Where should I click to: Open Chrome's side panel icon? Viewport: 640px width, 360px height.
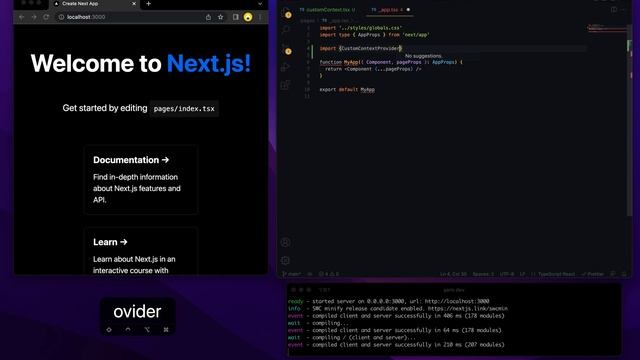coord(236,17)
